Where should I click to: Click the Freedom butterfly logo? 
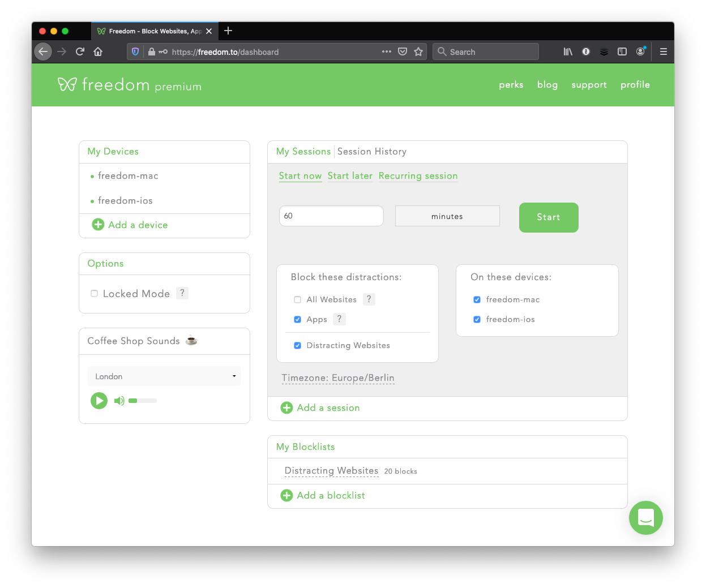pyautogui.click(x=67, y=84)
